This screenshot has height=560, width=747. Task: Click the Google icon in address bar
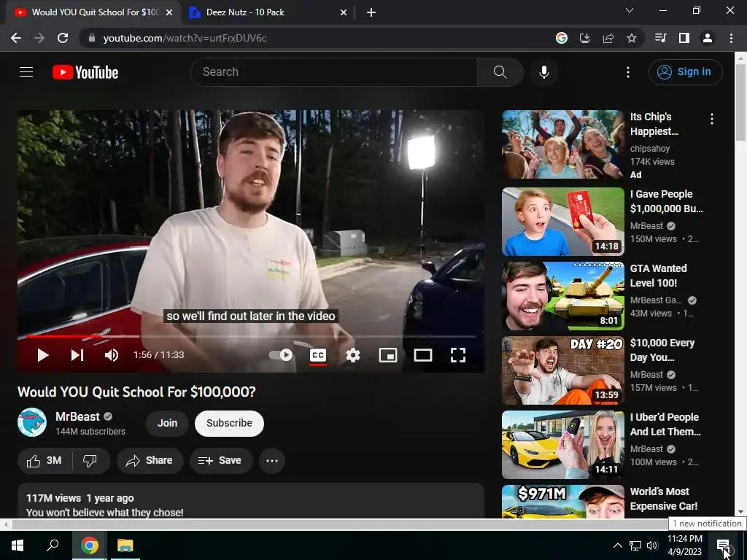(562, 38)
